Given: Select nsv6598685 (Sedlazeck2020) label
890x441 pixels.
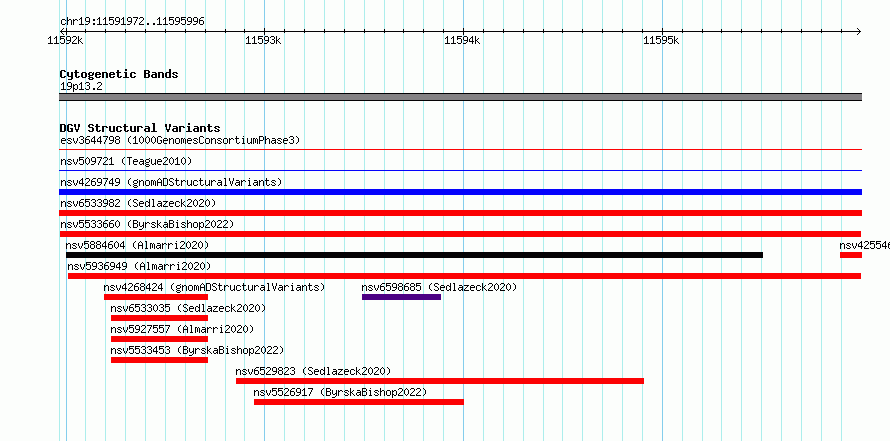Looking at the screenshot, I should coord(439,287).
